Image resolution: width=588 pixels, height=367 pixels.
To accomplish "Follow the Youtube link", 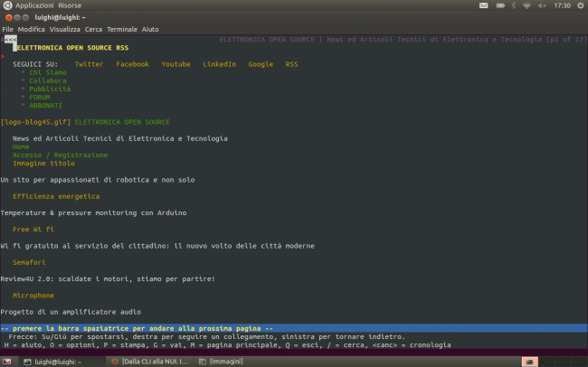I will (175, 64).
